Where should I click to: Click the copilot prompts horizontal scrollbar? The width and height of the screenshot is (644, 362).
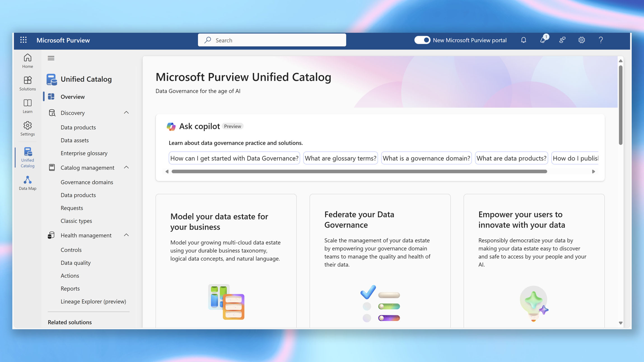pyautogui.click(x=359, y=171)
